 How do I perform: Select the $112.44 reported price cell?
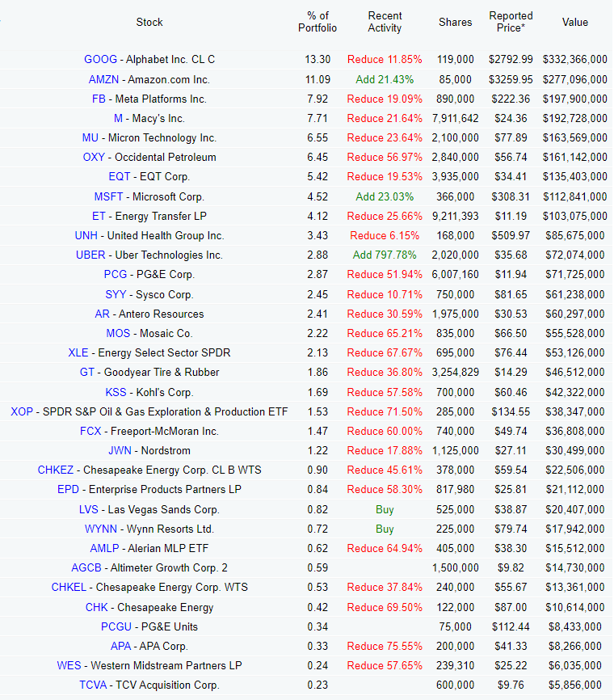tap(511, 626)
